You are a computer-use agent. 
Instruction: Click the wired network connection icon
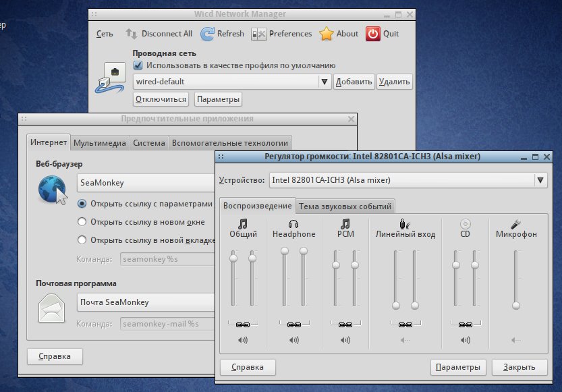tap(111, 78)
